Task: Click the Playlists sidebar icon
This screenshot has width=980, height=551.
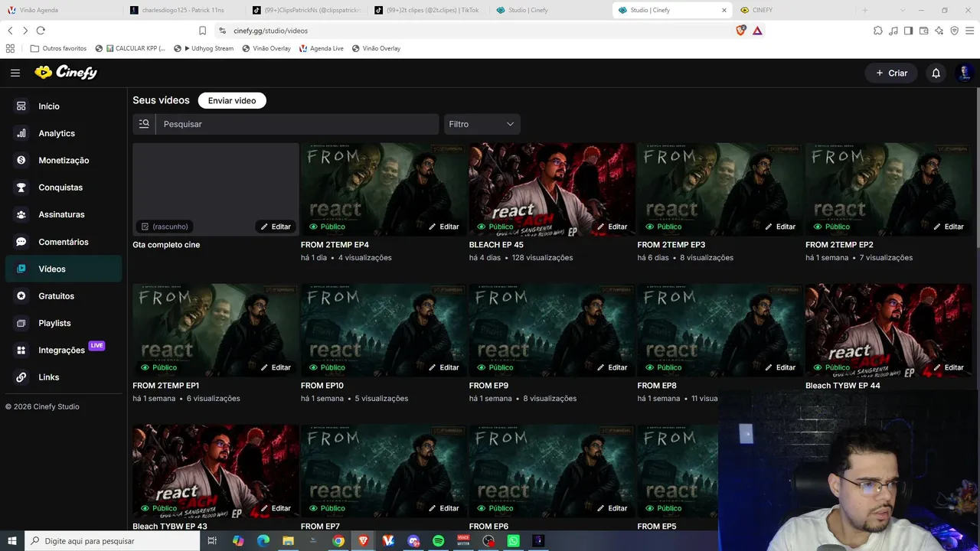Action: [x=21, y=323]
